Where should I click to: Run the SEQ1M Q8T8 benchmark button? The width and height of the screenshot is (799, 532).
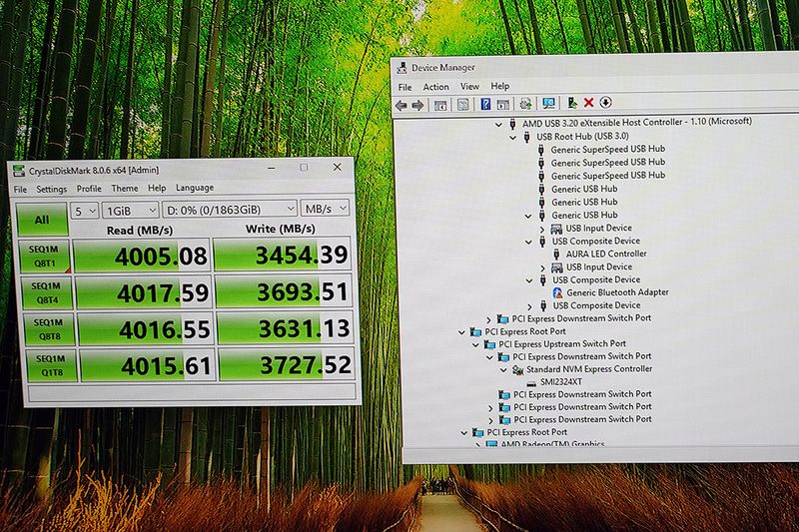pyautogui.click(x=49, y=329)
